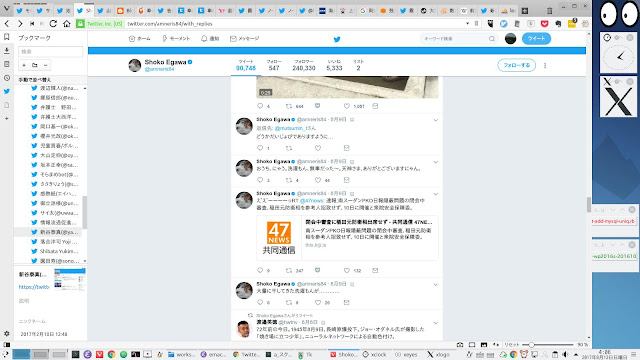Expand the chevron on the retweeted 渡邉英徳 tweet
This screenshot has width=640, height=360.
(436, 323)
